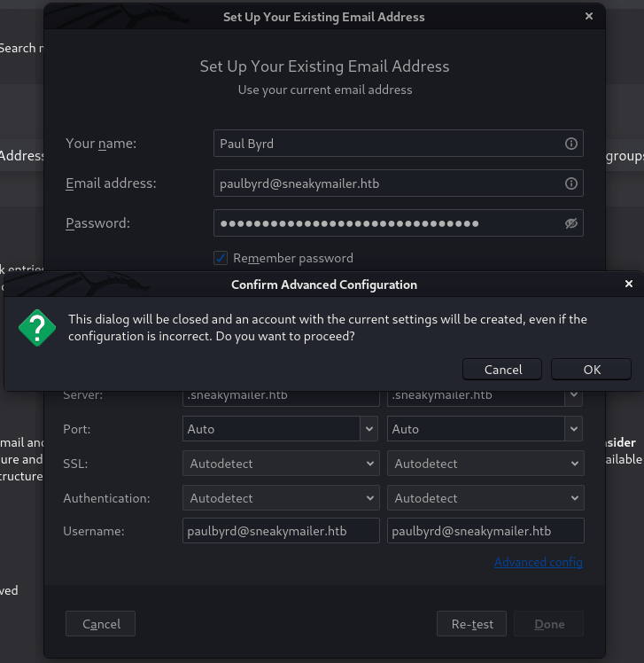Cancel the confirmation dialog

point(503,370)
